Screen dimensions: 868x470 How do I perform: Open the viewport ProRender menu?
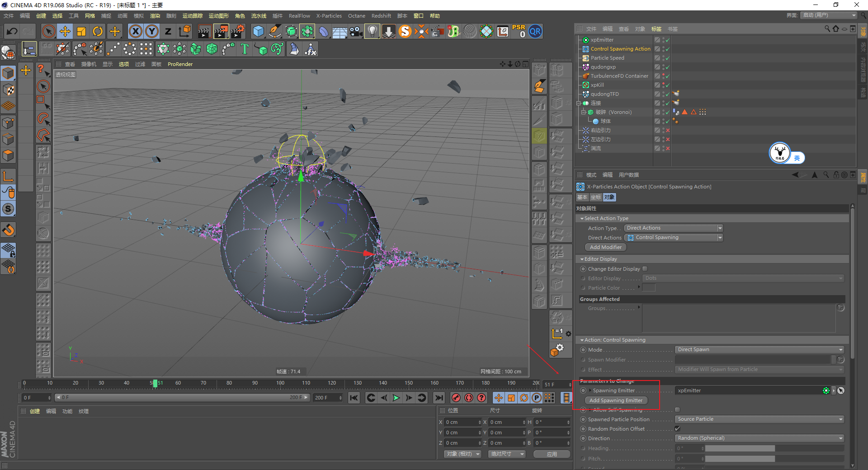click(x=180, y=64)
